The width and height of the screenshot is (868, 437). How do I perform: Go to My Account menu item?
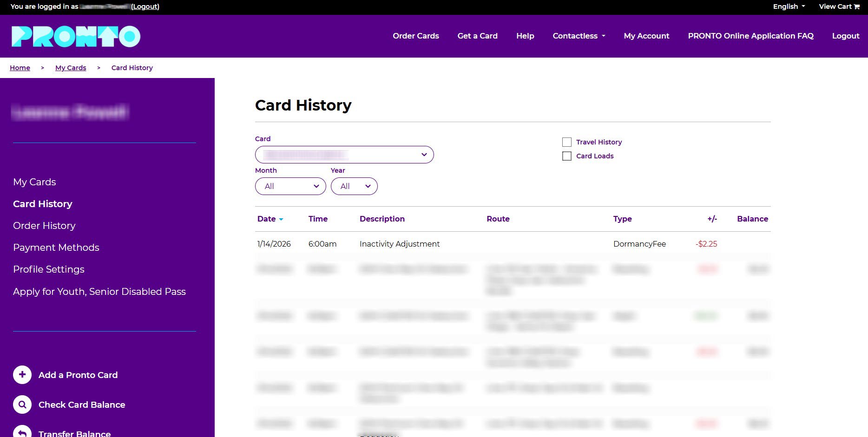(646, 36)
